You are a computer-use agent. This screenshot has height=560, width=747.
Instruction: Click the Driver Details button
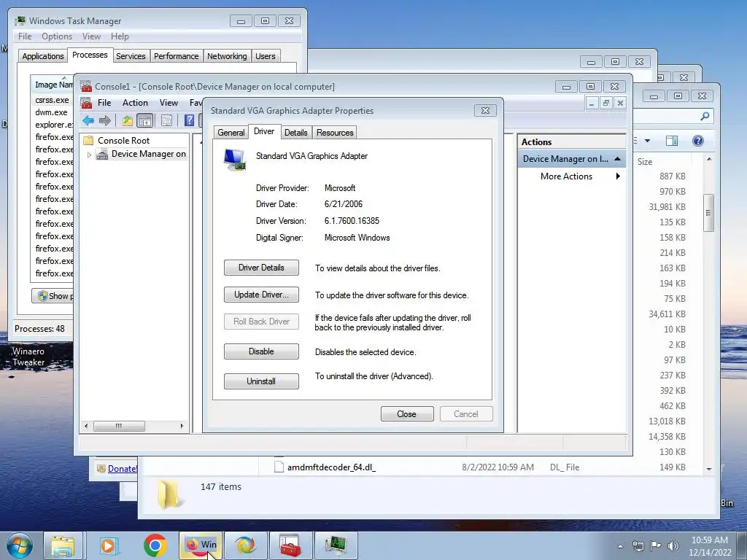(262, 268)
